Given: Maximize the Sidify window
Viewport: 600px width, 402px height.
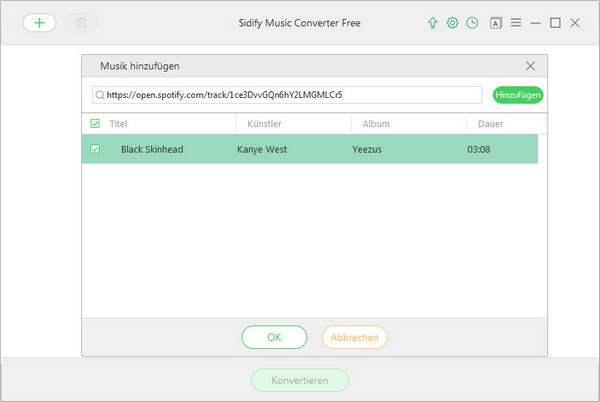Looking at the screenshot, I should click(555, 23).
